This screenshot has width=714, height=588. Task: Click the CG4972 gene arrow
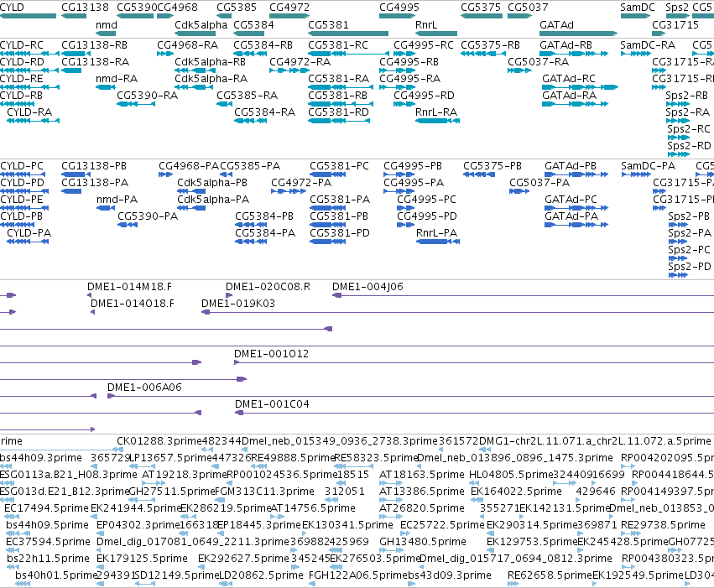pyautogui.click(x=289, y=16)
